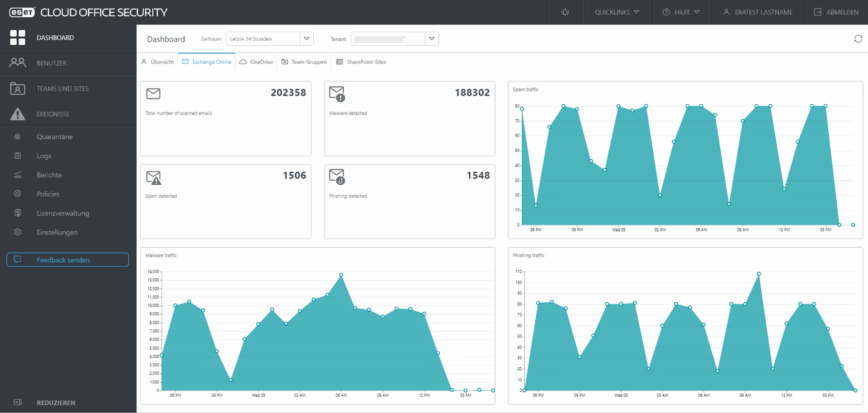Click the malware detected envelope icon
Screen dimensions: 868x413
pyautogui.click(x=337, y=94)
